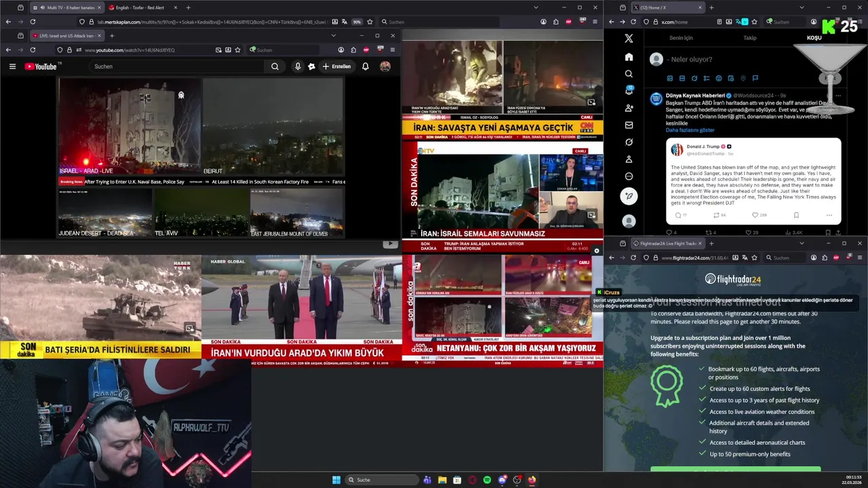This screenshot has height=488, width=868.
Task: Open Spotify from the taskbar
Action: (487, 480)
